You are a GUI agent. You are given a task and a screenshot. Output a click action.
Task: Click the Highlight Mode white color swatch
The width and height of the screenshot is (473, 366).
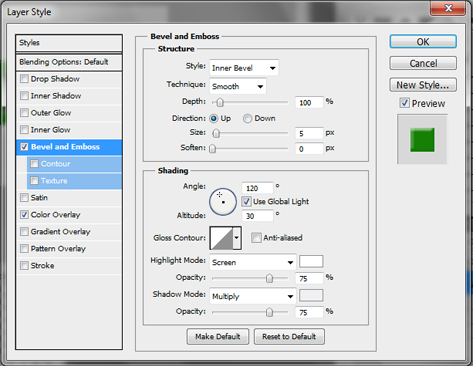(311, 262)
